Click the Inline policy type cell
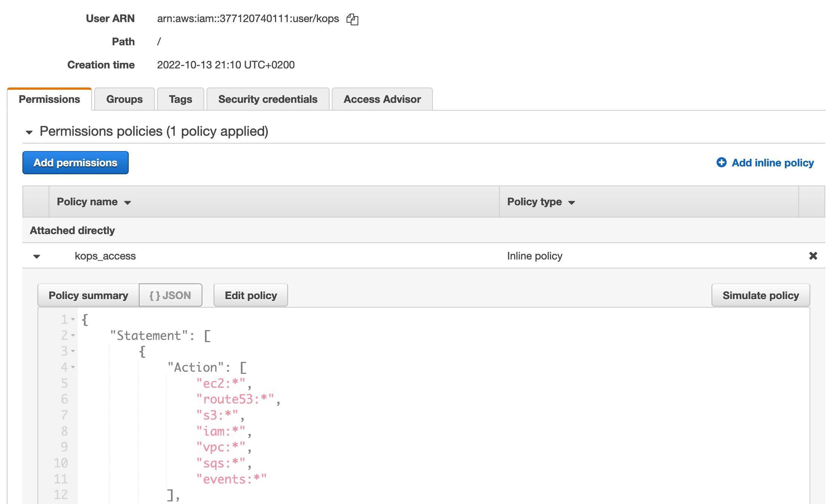The image size is (826, 504). point(535,256)
